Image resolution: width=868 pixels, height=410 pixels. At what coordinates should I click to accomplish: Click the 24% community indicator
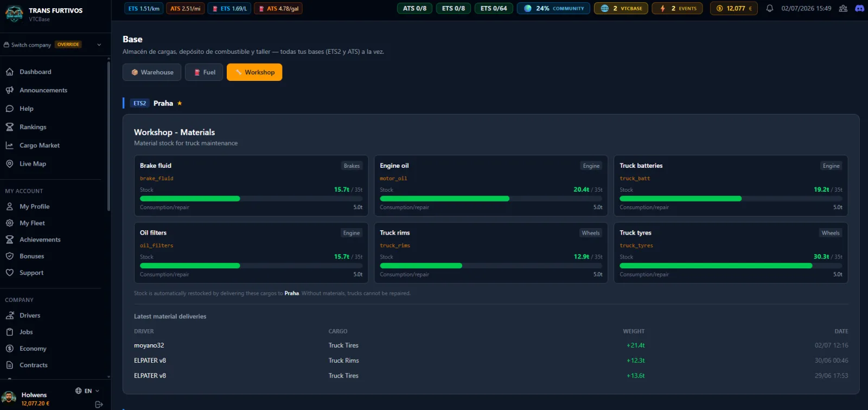pos(553,8)
